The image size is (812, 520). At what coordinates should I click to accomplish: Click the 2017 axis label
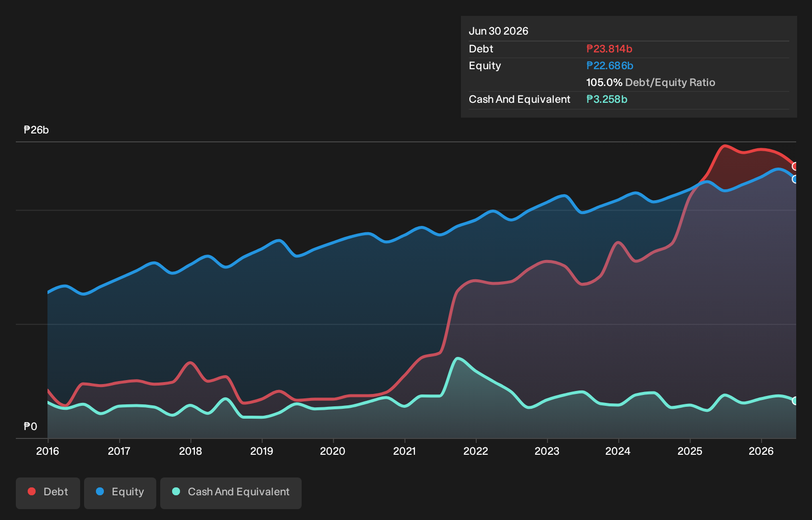tap(119, 451)
